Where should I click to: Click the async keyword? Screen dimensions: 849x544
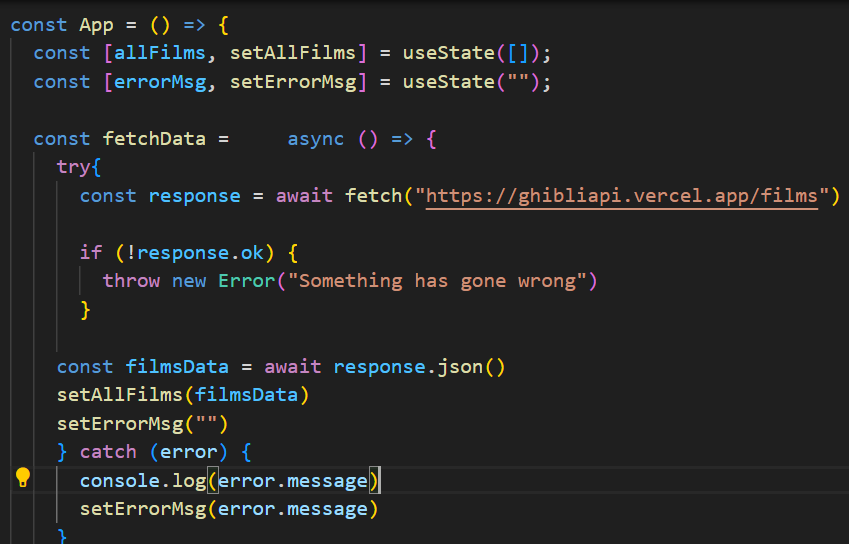click(316, 139)
